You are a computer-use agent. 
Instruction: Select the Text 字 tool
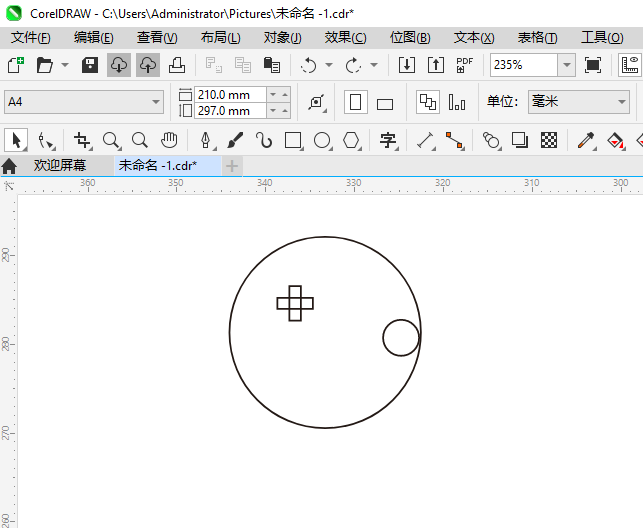388,140
